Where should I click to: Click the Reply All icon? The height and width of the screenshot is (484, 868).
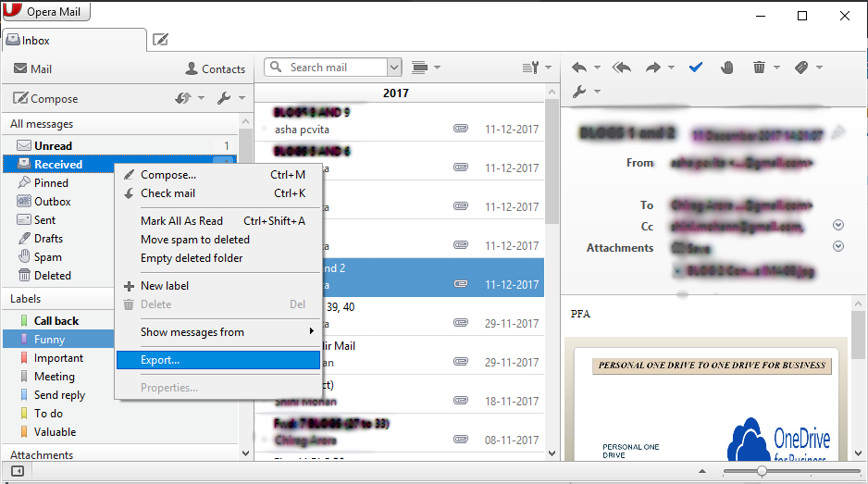tap(622, 68)
